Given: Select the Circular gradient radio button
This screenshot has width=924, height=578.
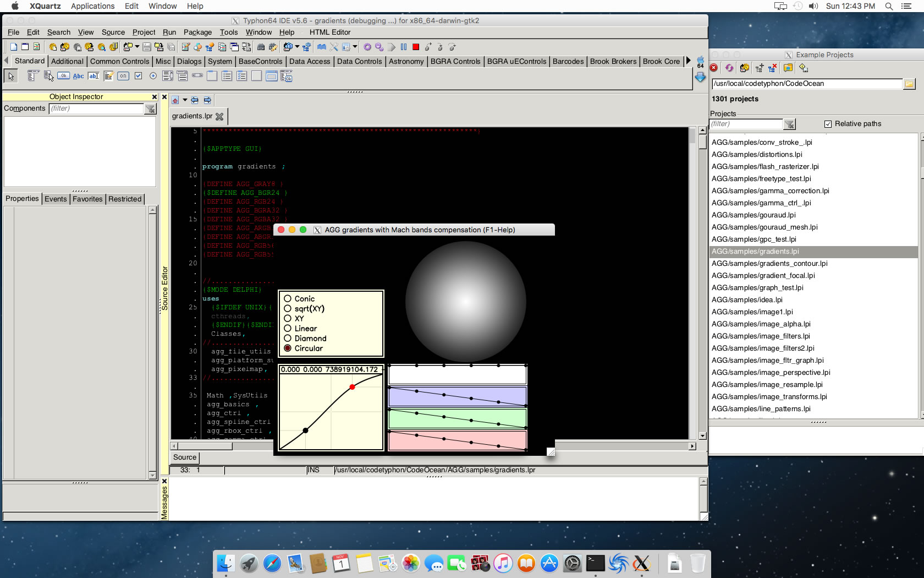Looking at the screenshot, I should click(x=288, y=348).
